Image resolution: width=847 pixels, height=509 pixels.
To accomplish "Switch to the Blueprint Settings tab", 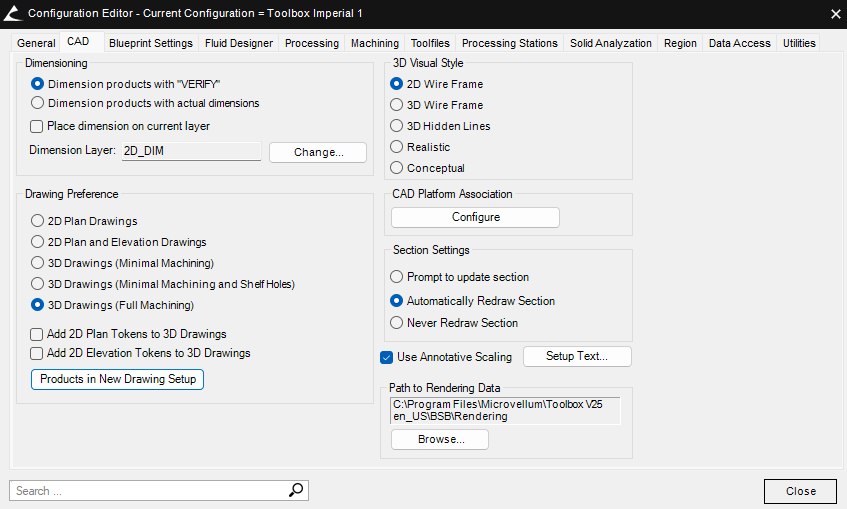I will pyautogui.click(x=151, y=43).
